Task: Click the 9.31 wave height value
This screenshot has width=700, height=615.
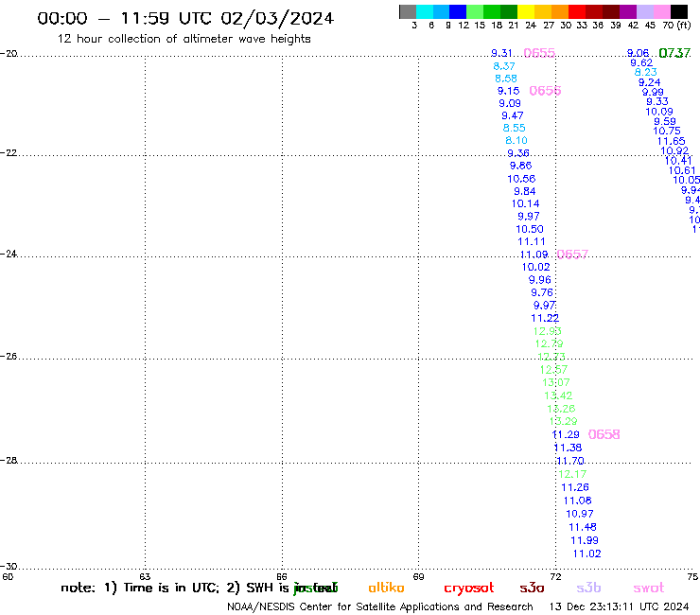Action: click(501, 53)
